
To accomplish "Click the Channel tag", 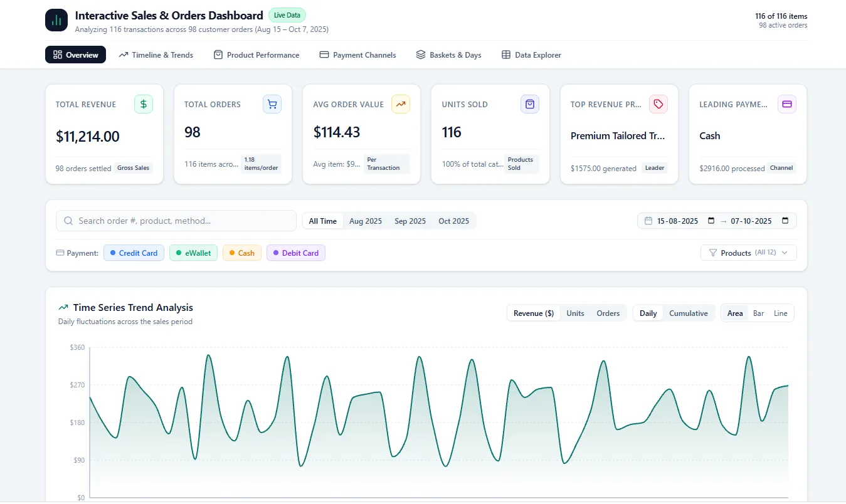I will point(782,168).
